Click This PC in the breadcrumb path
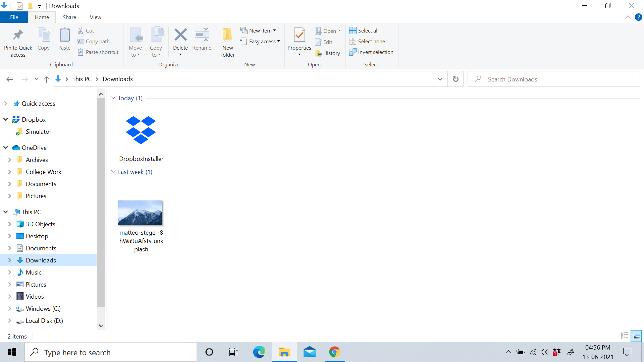This screenshot has width=644, height=362. click(x=82, y=79)
